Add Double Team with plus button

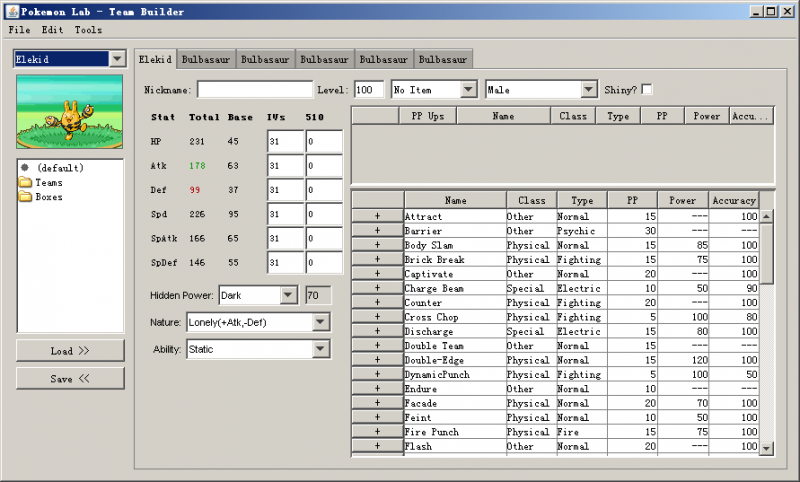(x=378, y=345)
